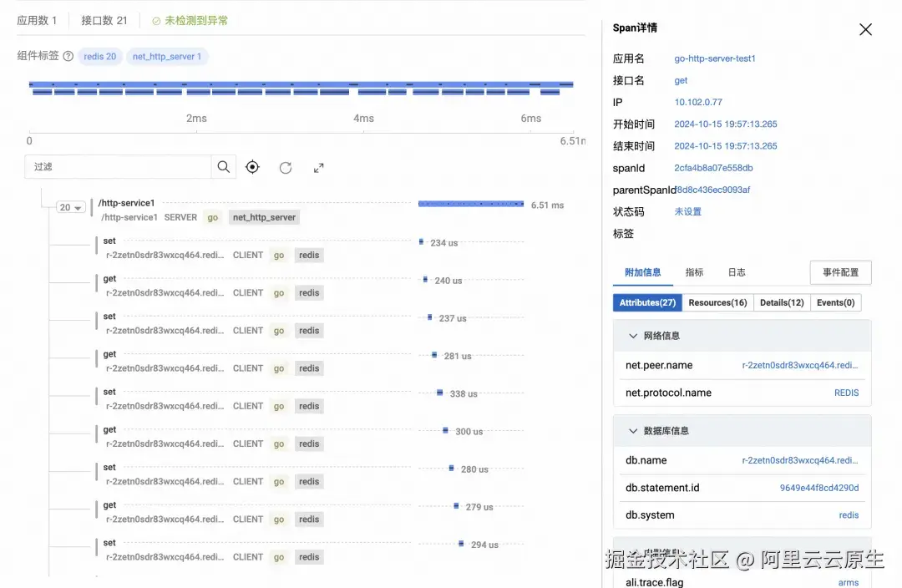Close the Span详情 panel with the X icon
The height and width of the screenshot is (588, 902).
click(865, 29)
